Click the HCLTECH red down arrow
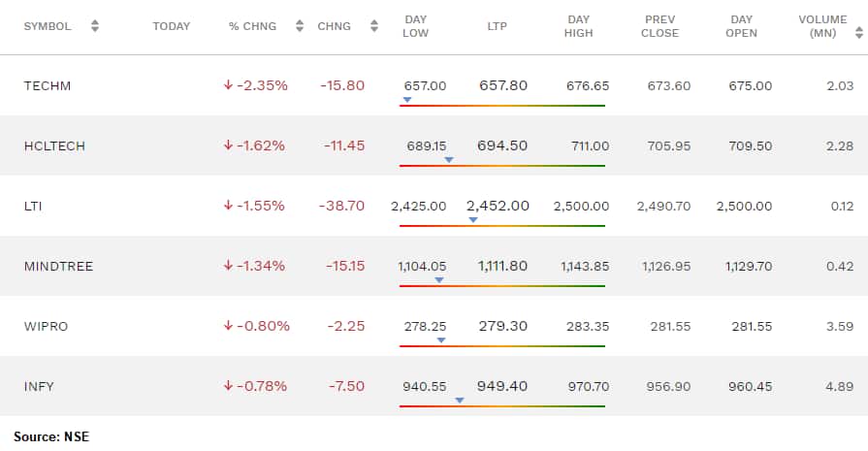 pyautogui.click(x=228, y=145)
